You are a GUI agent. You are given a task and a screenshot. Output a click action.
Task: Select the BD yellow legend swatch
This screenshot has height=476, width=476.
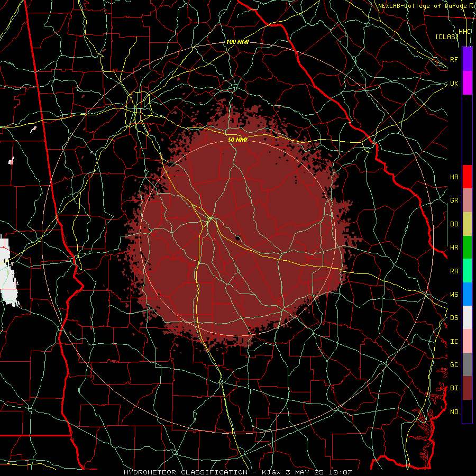click(467, 224)
